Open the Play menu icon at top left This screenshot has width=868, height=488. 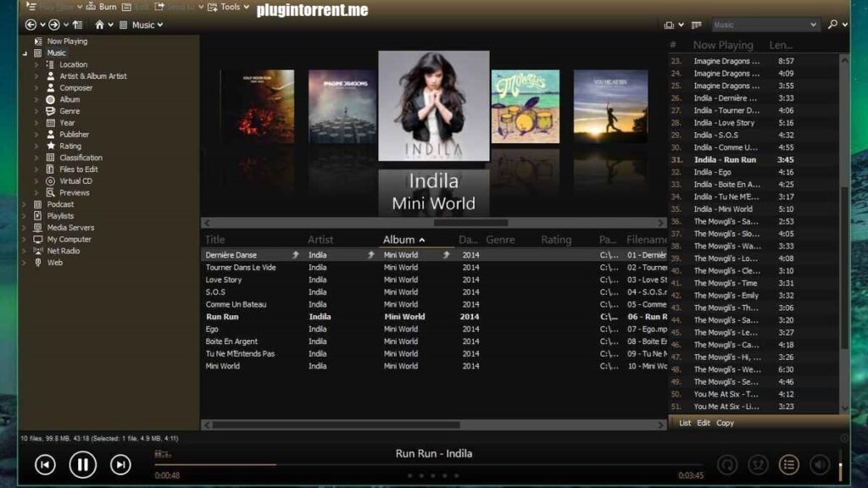[31, 7]
